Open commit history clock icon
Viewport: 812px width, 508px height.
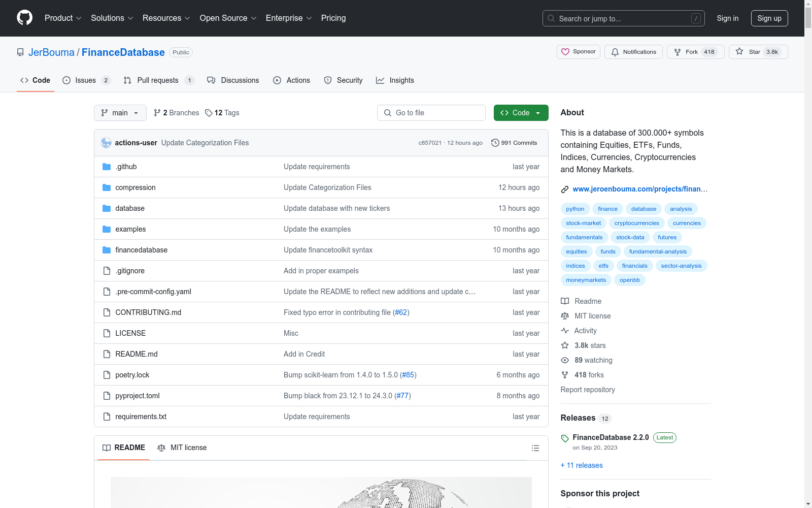pyautogui.click(x=495, y=143)
